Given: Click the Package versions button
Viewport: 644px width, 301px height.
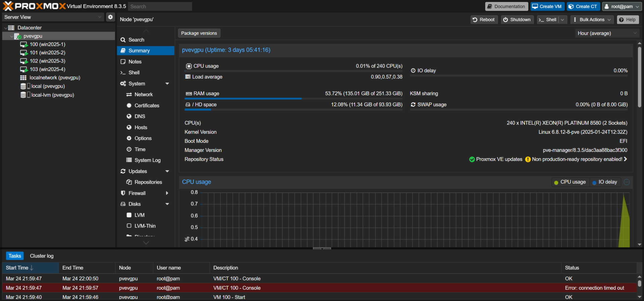Looking at the screenshot, I should point(199,33).
